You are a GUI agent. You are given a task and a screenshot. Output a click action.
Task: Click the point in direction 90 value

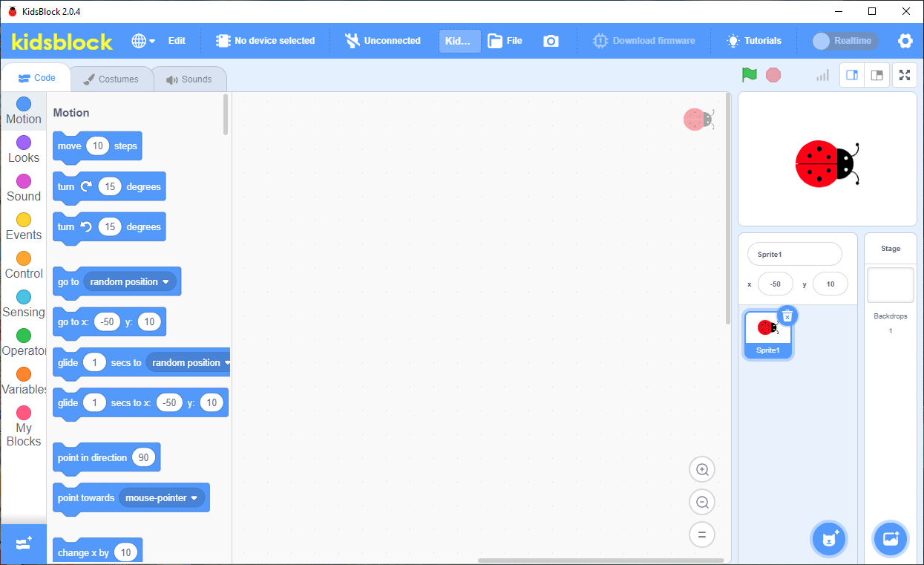pyautogui.click(x=143, y=458)
